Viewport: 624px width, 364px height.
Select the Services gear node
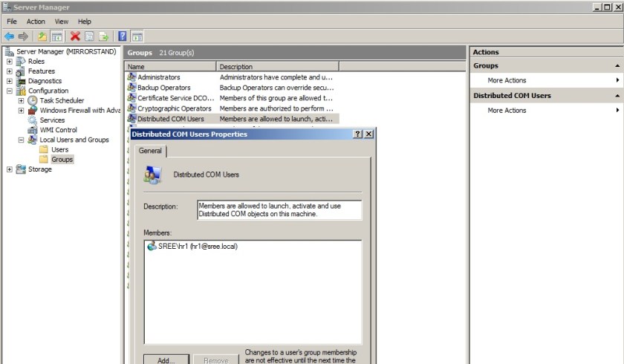(x=51, y=120)
